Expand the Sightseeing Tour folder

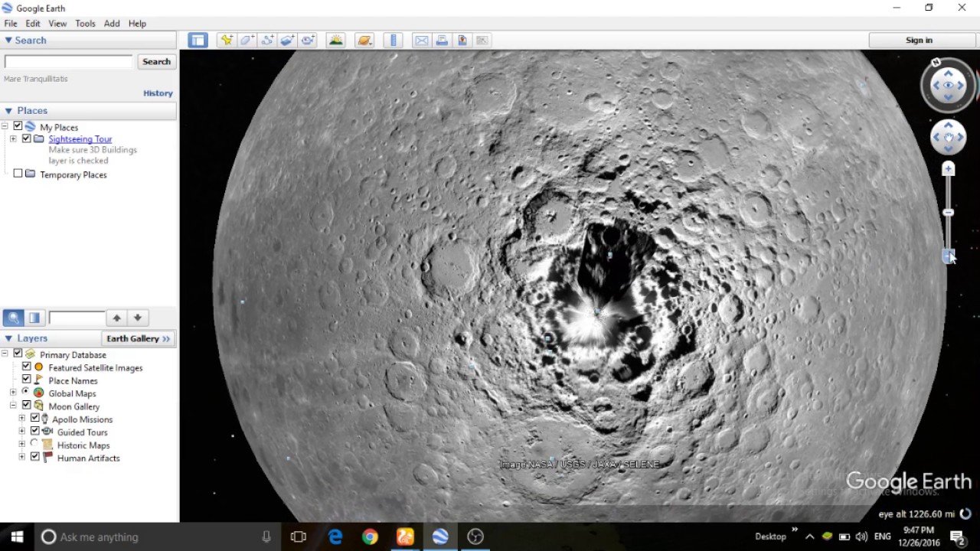[13, 139]
